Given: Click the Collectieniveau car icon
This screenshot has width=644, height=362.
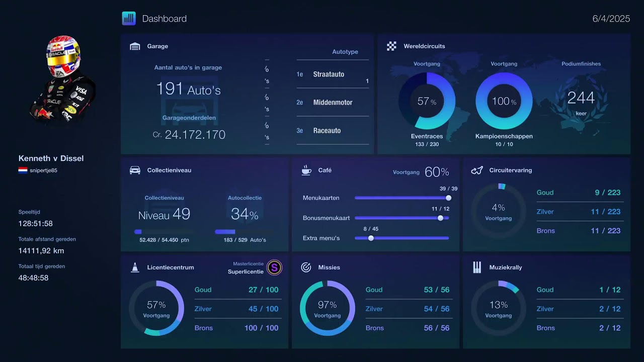Looking at the screenshot, I should [135, 170].
